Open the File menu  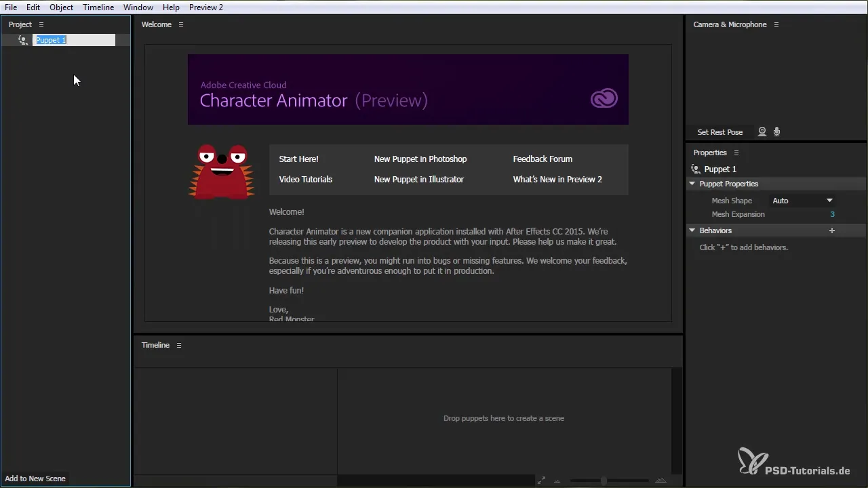click(x=11, y=7)
